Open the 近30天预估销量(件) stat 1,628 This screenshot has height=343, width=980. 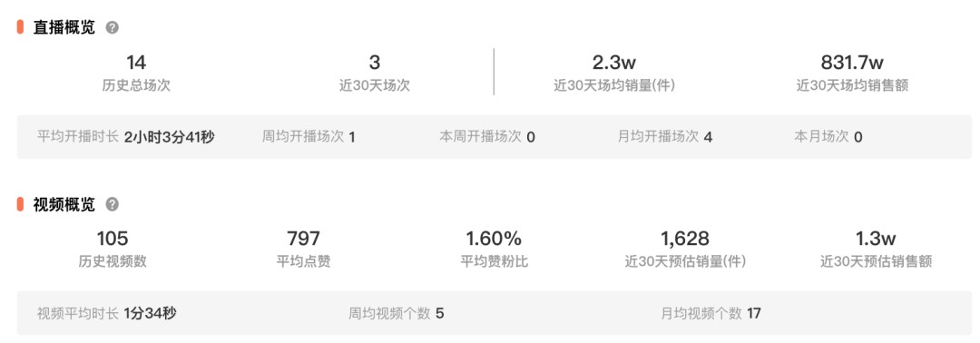pos(685,239)
